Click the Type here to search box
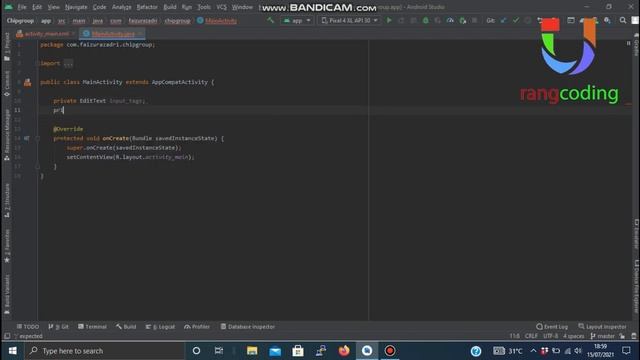The image size is (640, 360). (x=104, y=351)
